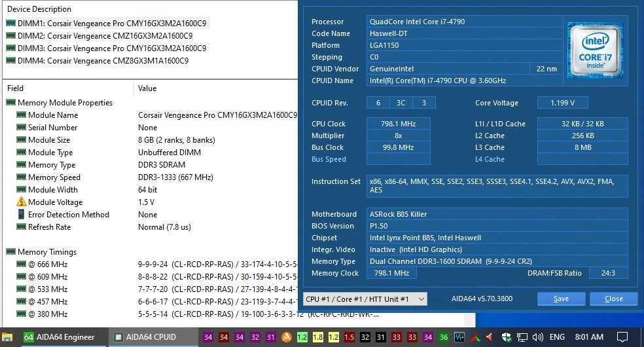Click the DRAM:FSB Ratio value 24:3
Image resolution: width=644 pixels, height=347 pixels.
point(608,273)
